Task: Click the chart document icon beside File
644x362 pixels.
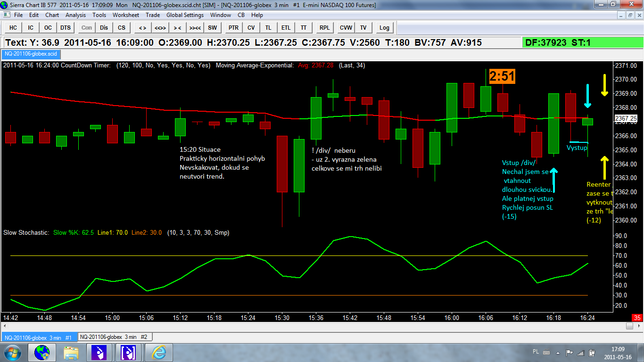Action: point(6,15)
